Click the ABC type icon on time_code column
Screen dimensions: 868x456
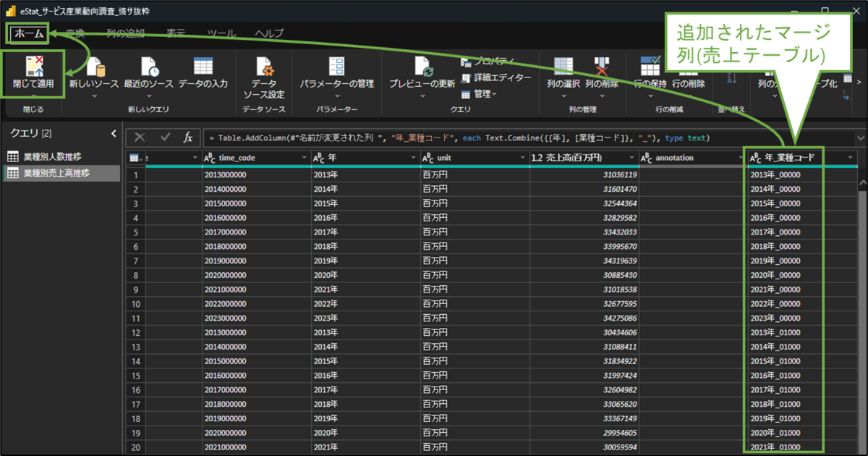210,157
